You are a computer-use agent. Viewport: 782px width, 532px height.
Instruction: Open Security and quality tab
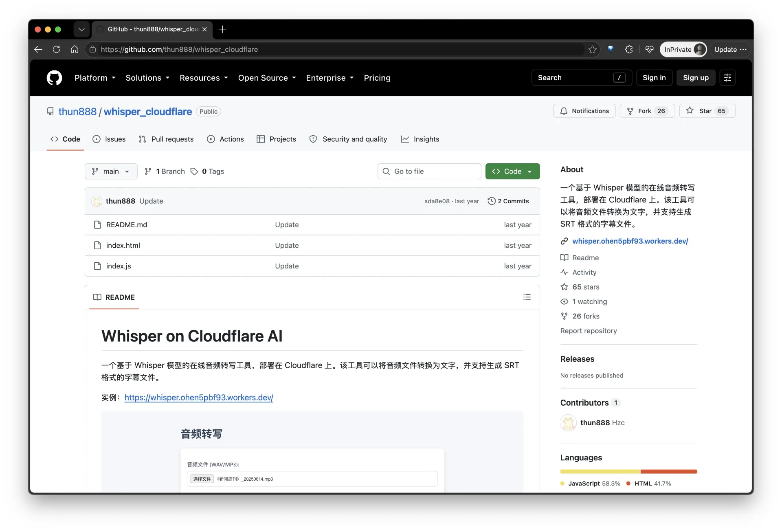click(348, 139)
